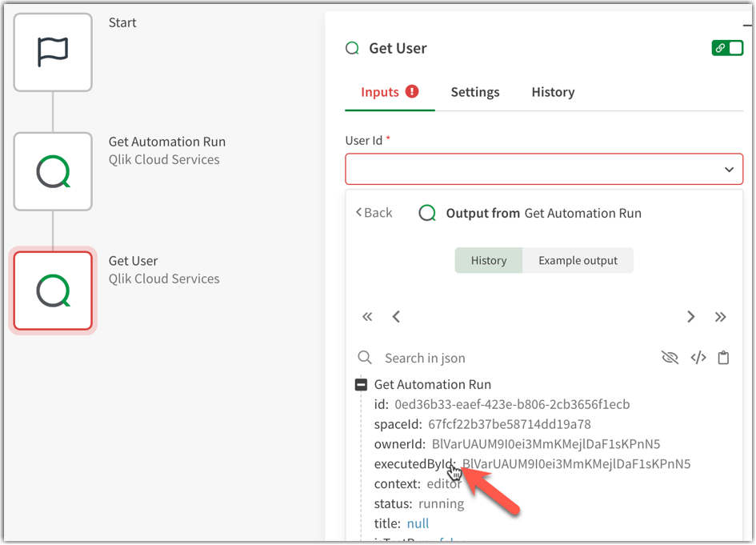Click the Qlik icon next to Output from

(x=426, y=212)
